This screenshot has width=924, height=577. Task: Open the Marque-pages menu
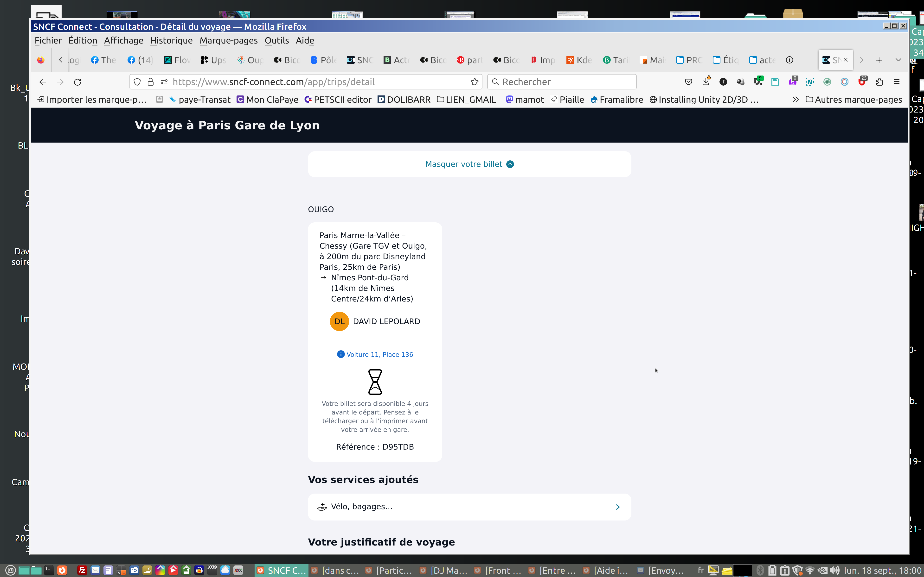coord(228,40)
